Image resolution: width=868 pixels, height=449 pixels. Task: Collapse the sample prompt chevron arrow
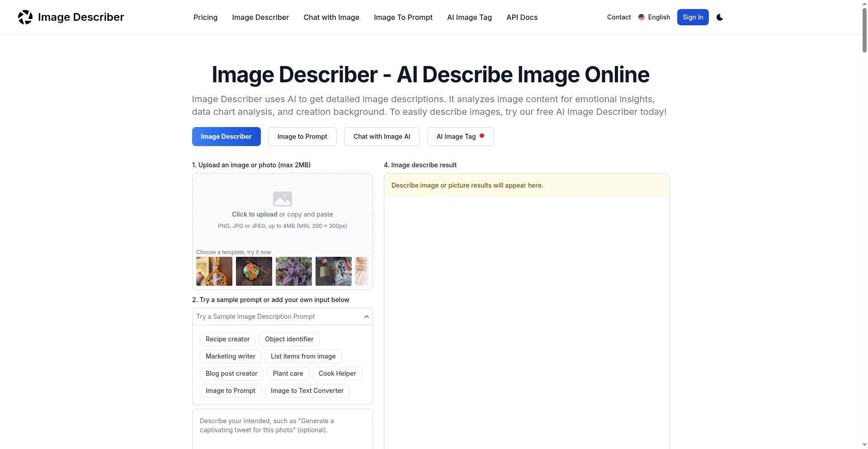pyautogui.click(x=367, y=317)
